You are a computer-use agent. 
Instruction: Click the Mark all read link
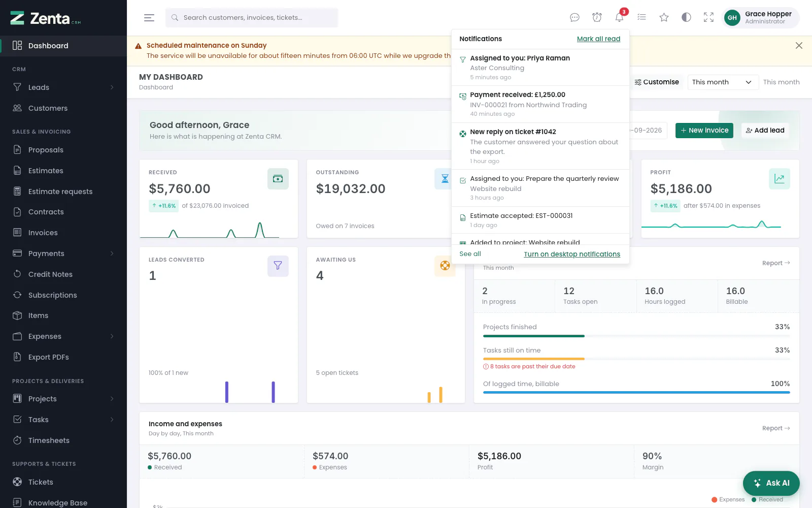pyautogui.click(x=598, y=39)
